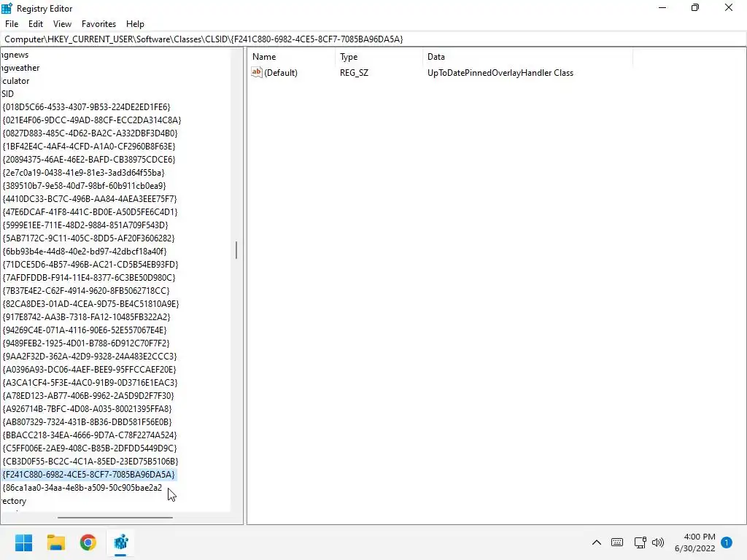
Task: Select the (Default) value name
Action: click(x=281, y=73)
